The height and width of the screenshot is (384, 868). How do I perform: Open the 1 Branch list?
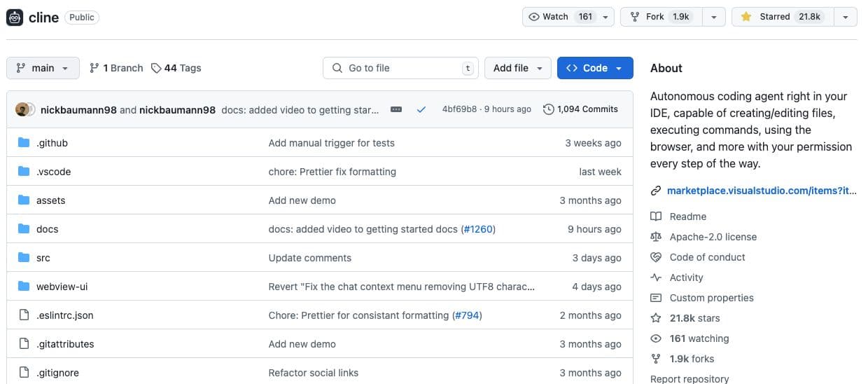pyautogui.click(x=116, y=68)
